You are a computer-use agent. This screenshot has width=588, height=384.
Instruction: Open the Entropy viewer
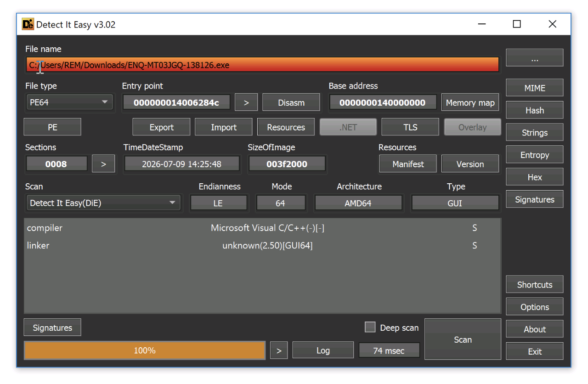(x=535, y=155)
